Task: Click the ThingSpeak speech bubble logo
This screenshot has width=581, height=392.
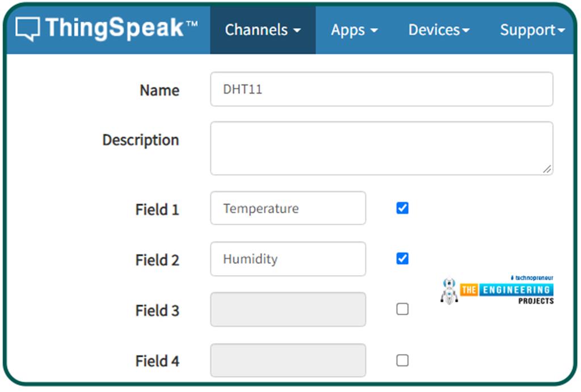Action: click(x=27, y=28)
